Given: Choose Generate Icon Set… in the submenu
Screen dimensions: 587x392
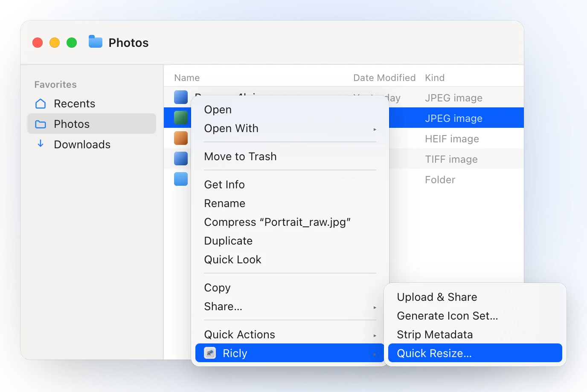Looking at the screenshot, I should tap(475, 316).
